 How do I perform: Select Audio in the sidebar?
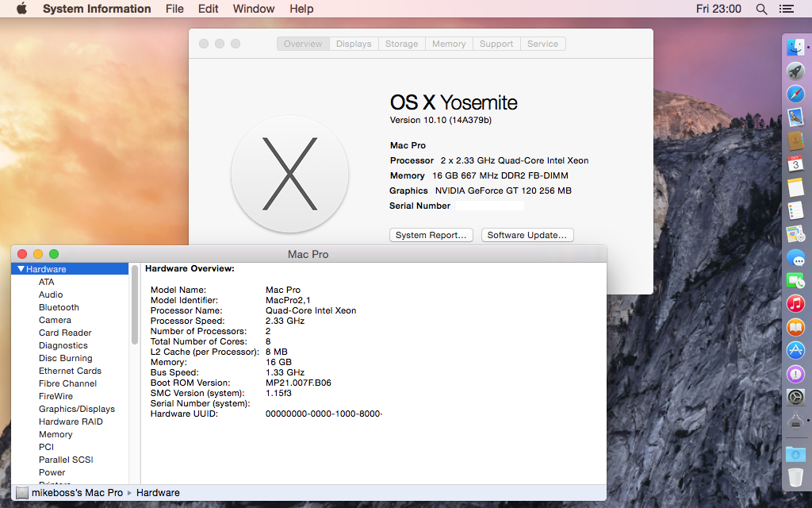51,294
